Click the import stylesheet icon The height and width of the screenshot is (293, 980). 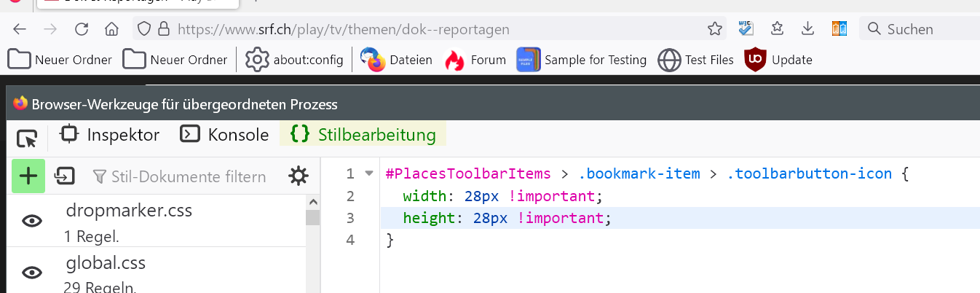pyautogui.click(x=65, y=176)
